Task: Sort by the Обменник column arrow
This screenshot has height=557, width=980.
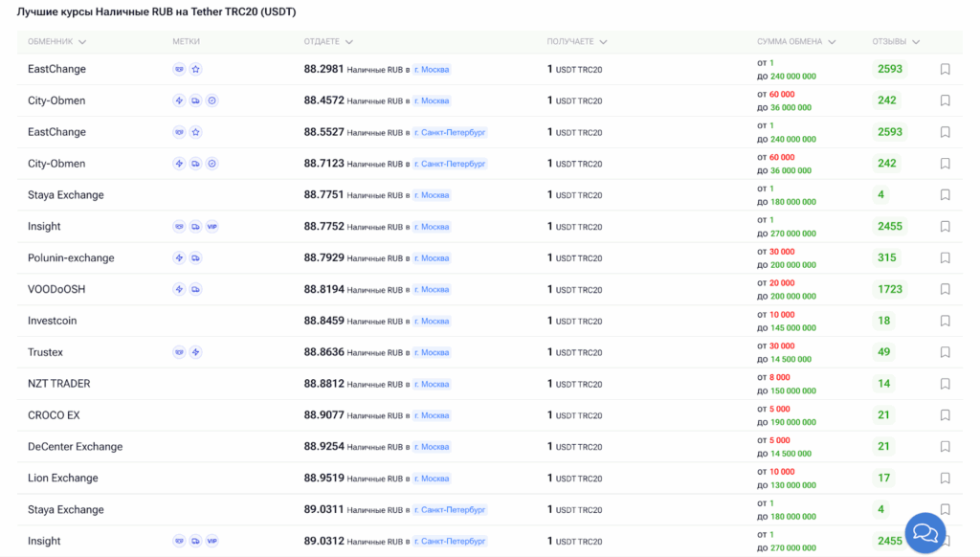Action: pyautogui.click(x=82, y=42)
